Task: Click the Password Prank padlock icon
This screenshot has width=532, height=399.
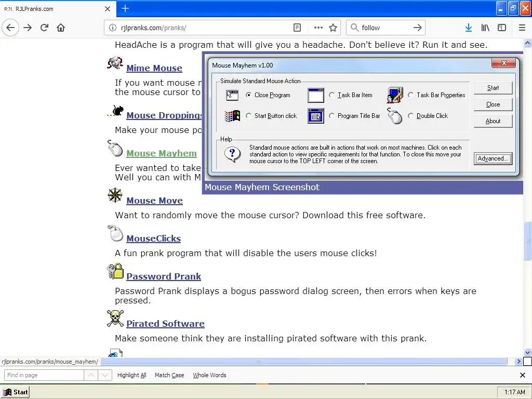Action: pyautogui.click(x=115, y=271)
